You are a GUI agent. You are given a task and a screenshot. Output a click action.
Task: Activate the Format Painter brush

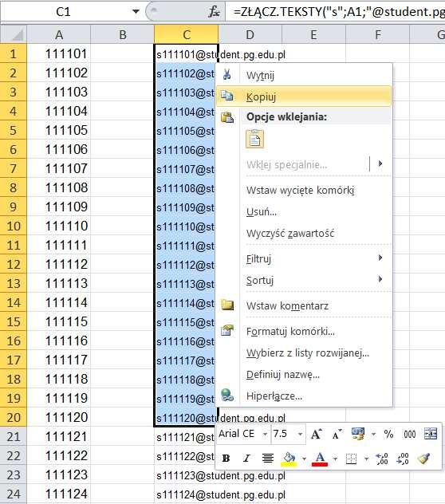tap(423, 459)
